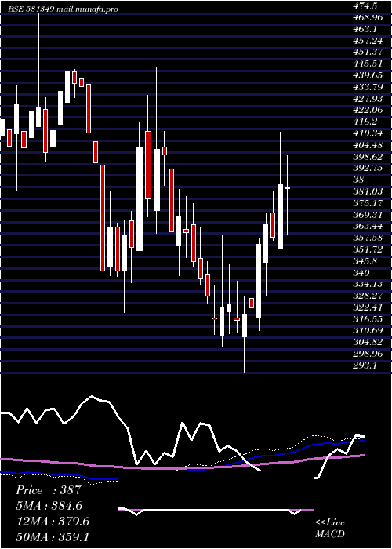Click the 375.17 price axis label
This screenshot has height=549, width=392.
coord(368,202)
